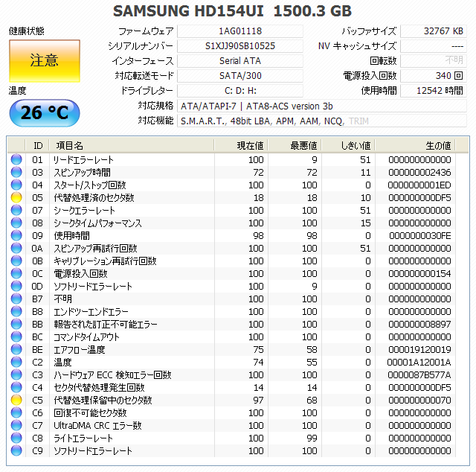
Task: Click blue status orb for ID C9 row
Action: point(16,450)
